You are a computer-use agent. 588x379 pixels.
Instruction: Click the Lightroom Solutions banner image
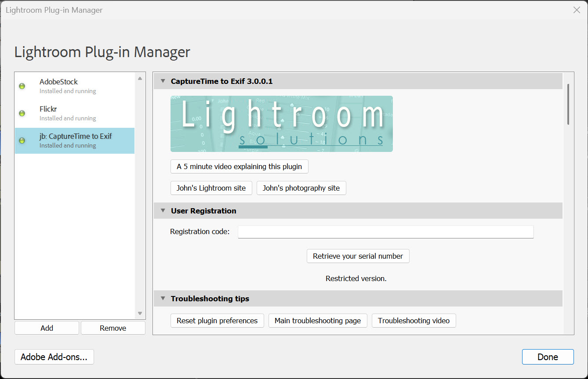(282, 124)
